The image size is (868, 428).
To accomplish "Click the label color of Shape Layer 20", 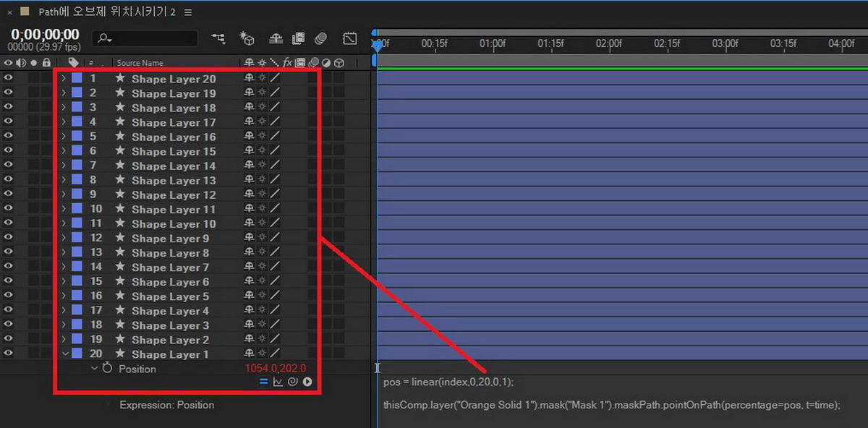I will 77,78.
